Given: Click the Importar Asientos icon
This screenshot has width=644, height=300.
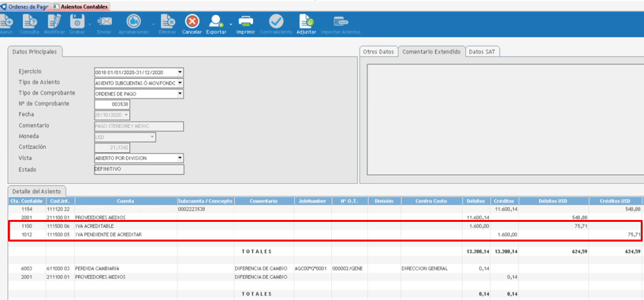Looking at the screenshot, I should tap(340, 22).
